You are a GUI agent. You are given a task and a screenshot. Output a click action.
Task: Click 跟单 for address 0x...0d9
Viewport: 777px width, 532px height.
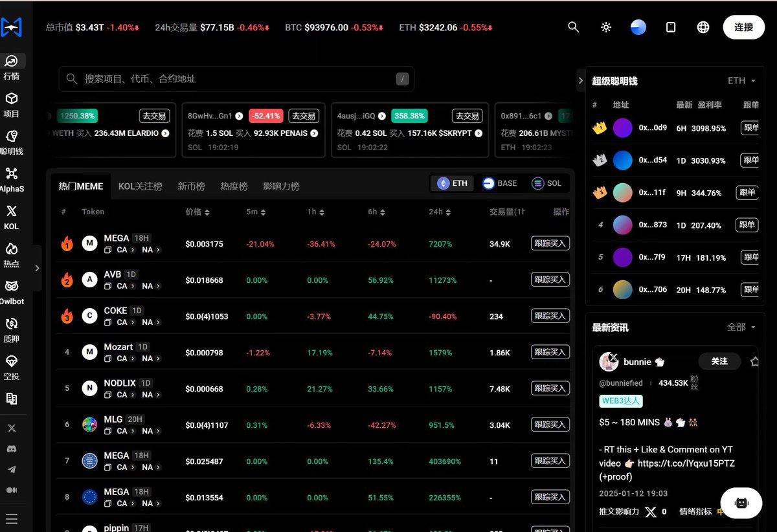point(750,128)
